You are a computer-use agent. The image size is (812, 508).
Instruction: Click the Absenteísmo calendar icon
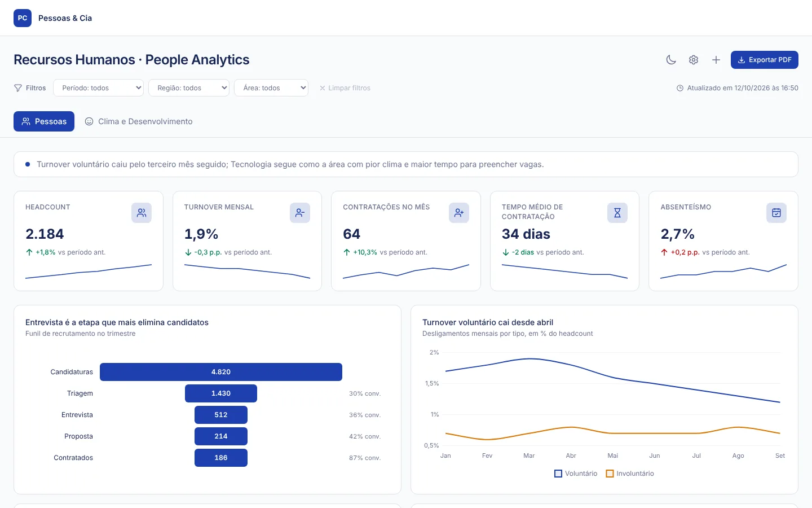(x=776, y=213)
